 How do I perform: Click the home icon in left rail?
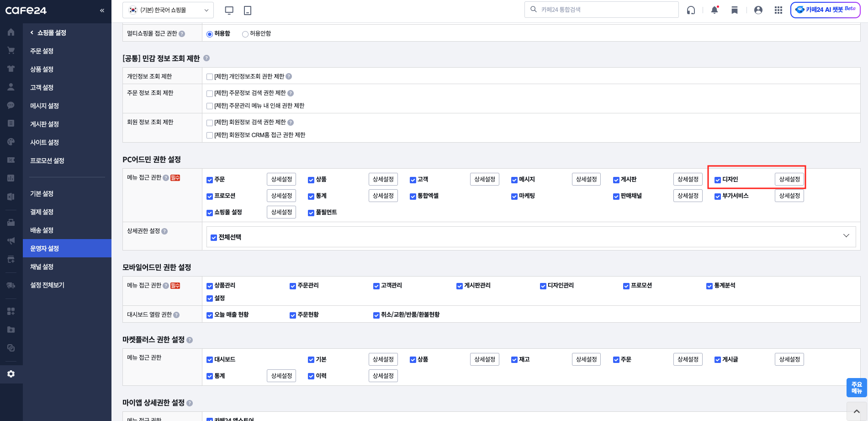pyautogui.click(x=11, y=32)
